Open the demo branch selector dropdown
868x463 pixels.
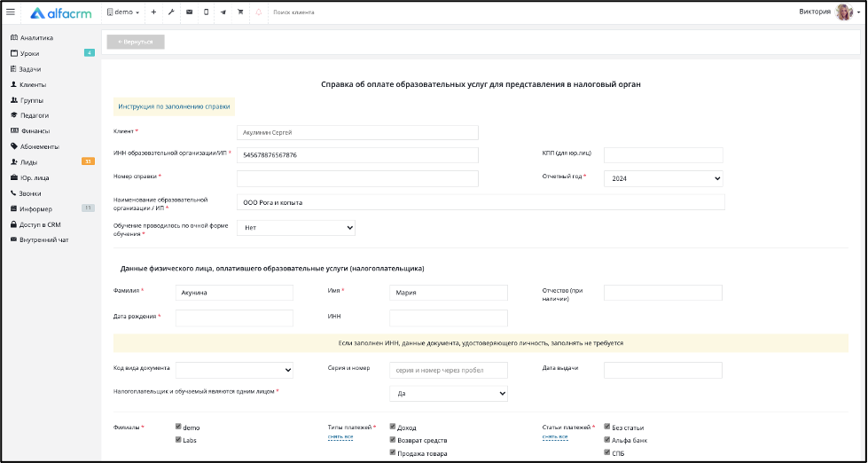pyautogui.click(x=123, y=12)
